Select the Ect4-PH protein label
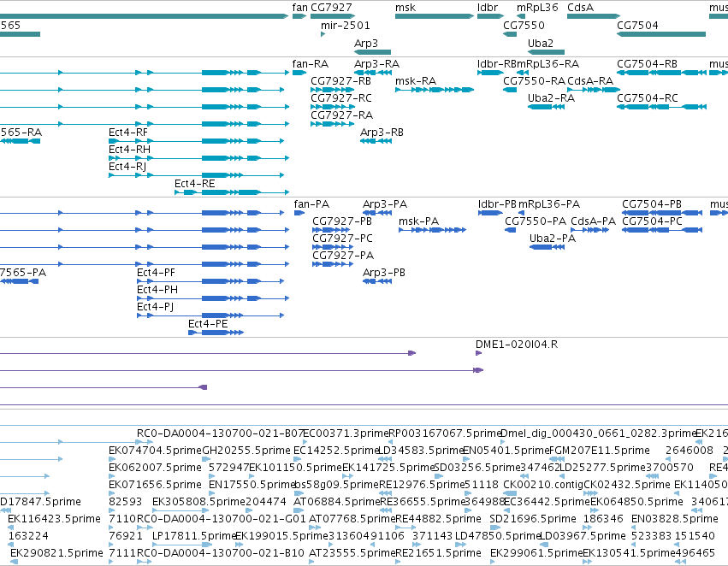This screenshot has height=566, width=728. click(157, 290)
